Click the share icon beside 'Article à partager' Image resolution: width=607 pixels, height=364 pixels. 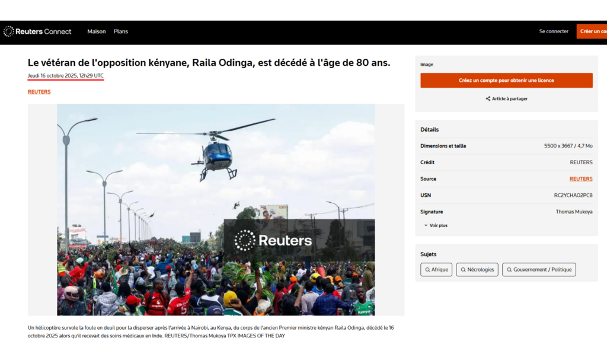pos(487,98)
